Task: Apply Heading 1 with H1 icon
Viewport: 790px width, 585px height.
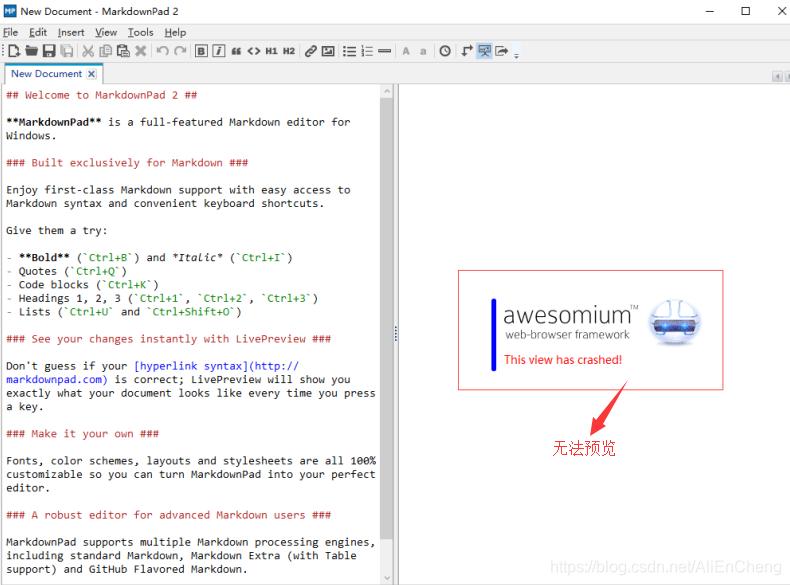Action: (x=271, y=51)
